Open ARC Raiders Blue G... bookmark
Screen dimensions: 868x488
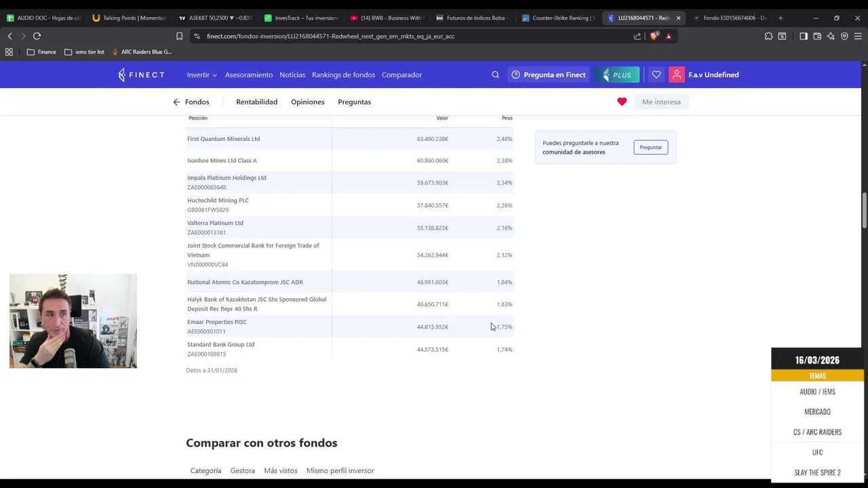point(142,52)
